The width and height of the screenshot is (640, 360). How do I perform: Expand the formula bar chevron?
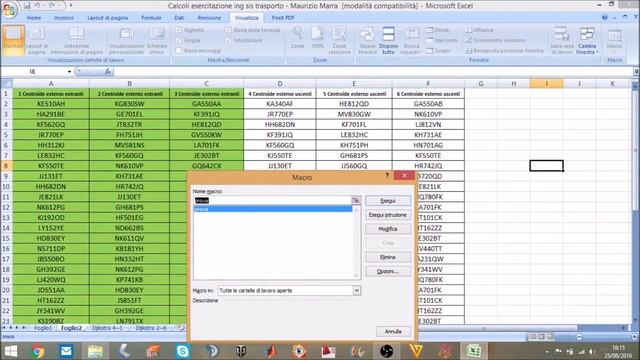click(x=636, y=71)
